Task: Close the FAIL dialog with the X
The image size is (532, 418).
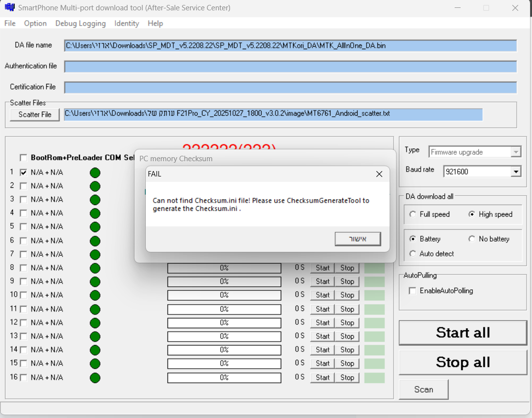Action: pyautogui.click(x=379, y=174)
